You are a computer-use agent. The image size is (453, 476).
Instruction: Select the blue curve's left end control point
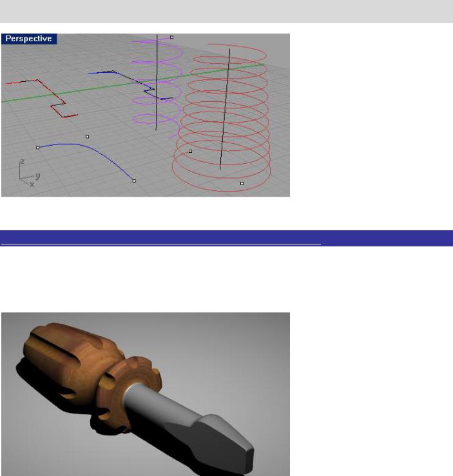coord(38,148)
